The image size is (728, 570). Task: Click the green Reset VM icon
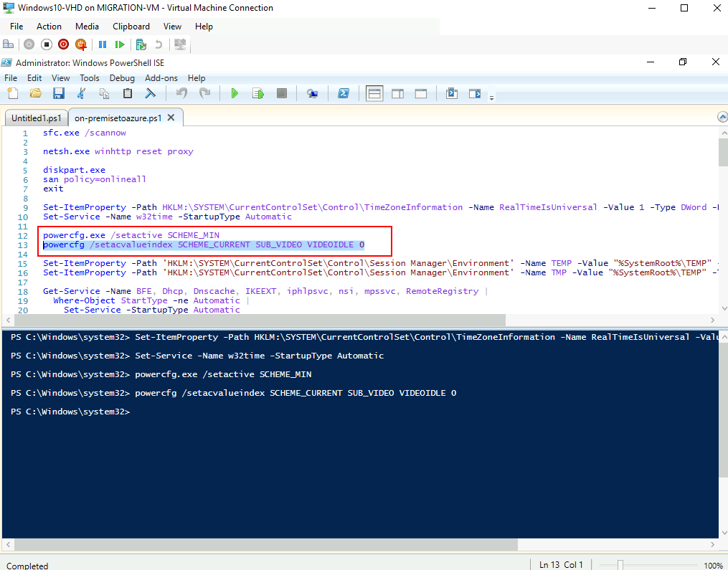coord(120,44)
